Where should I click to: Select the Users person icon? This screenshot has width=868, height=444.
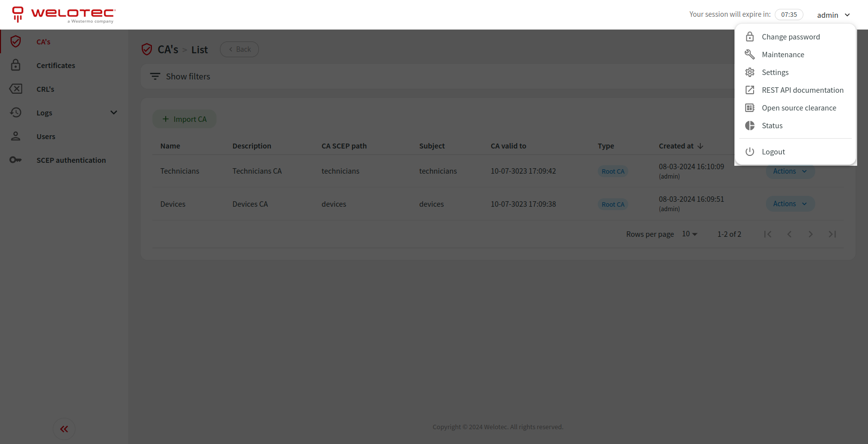pos(16,136)
